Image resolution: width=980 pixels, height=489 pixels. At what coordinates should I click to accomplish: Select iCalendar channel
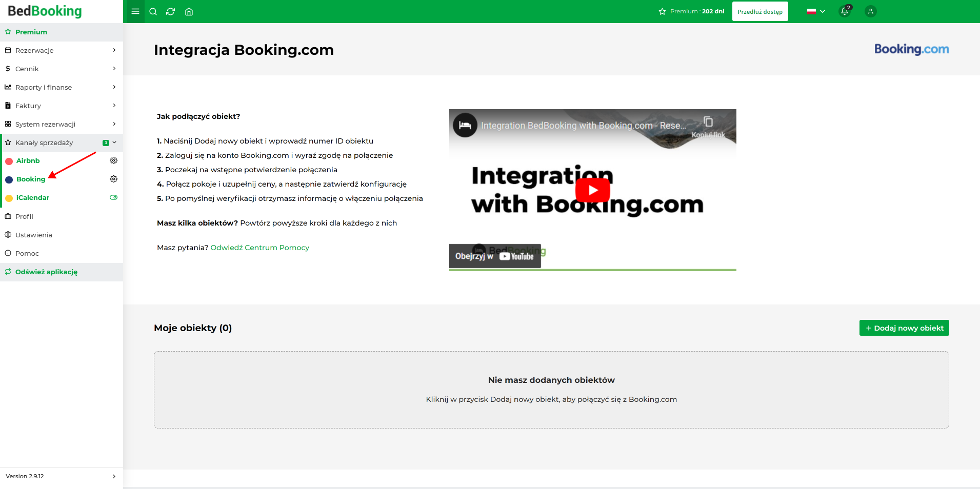[x=33, y=197]
